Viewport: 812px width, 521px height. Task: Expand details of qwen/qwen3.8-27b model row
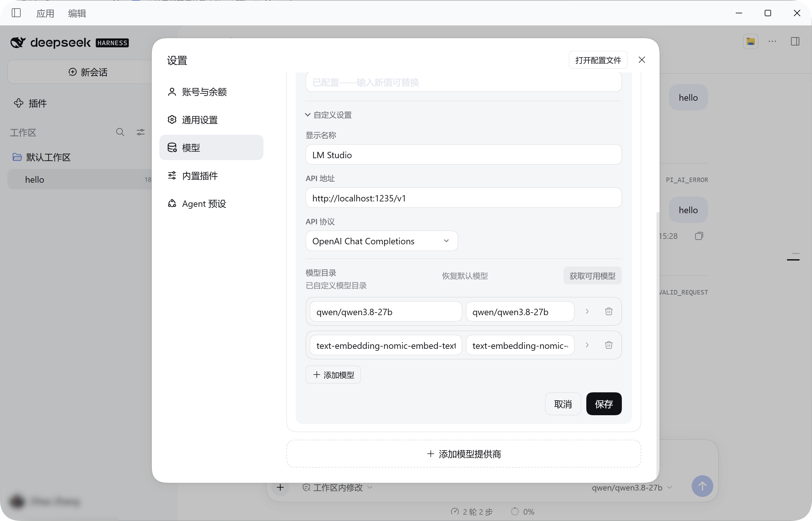pyautogui.click(x=587, y=312)
